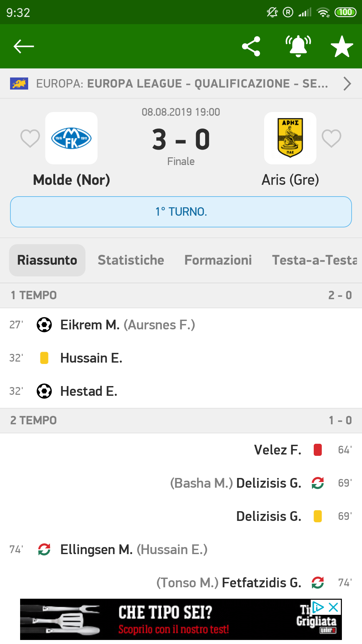Select the Riassunto tab
The height and width of the screenshot is (644, 362).
(x=47, y=260)
